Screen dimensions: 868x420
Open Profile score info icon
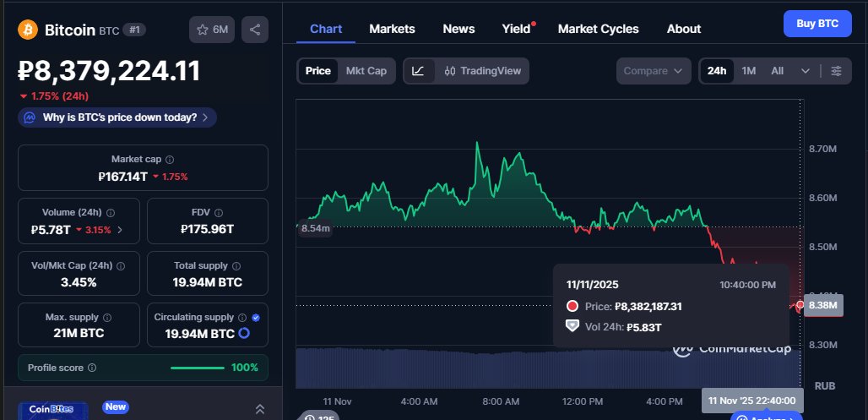point(92,368)
